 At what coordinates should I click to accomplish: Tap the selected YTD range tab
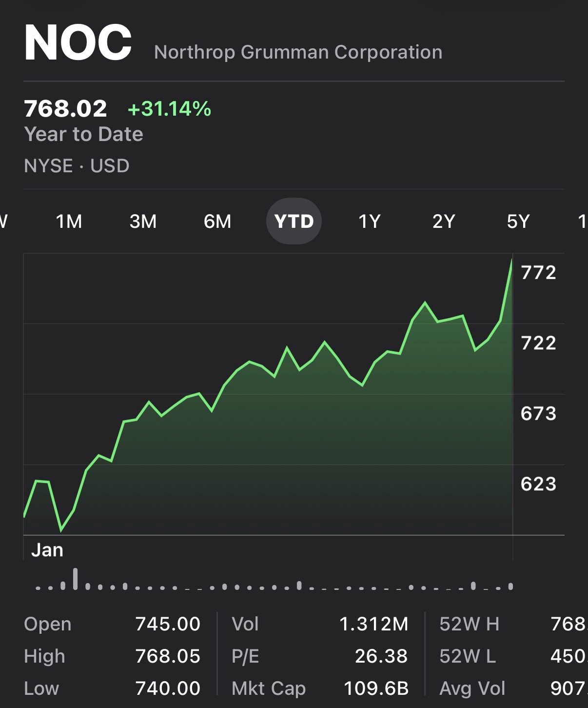tap(294, 222)
